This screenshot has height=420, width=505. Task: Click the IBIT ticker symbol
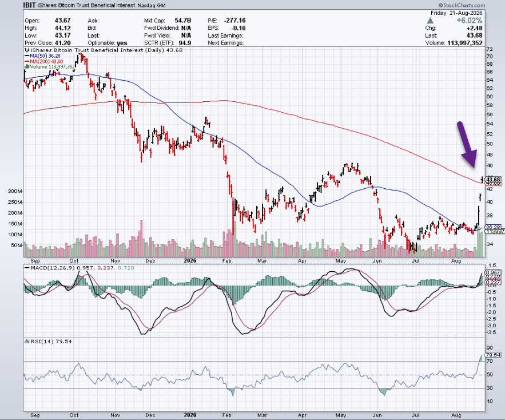[x=29, y=5]
